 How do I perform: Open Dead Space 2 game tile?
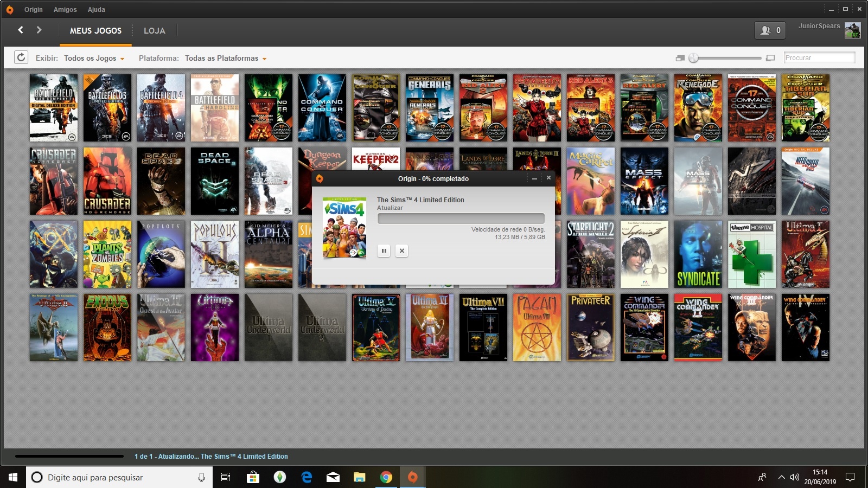tap(215, 181)
